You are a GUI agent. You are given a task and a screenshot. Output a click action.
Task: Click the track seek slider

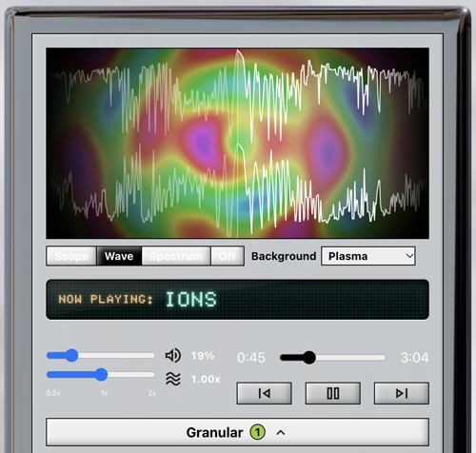pos(332,358)
